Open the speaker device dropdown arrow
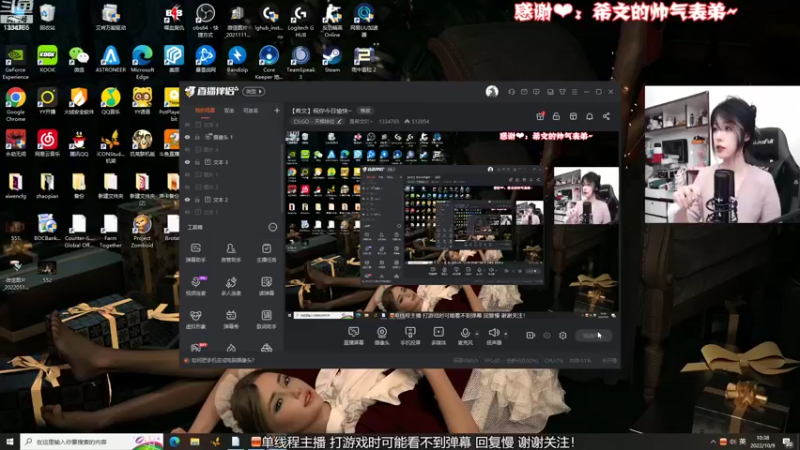 coord(506,334)
